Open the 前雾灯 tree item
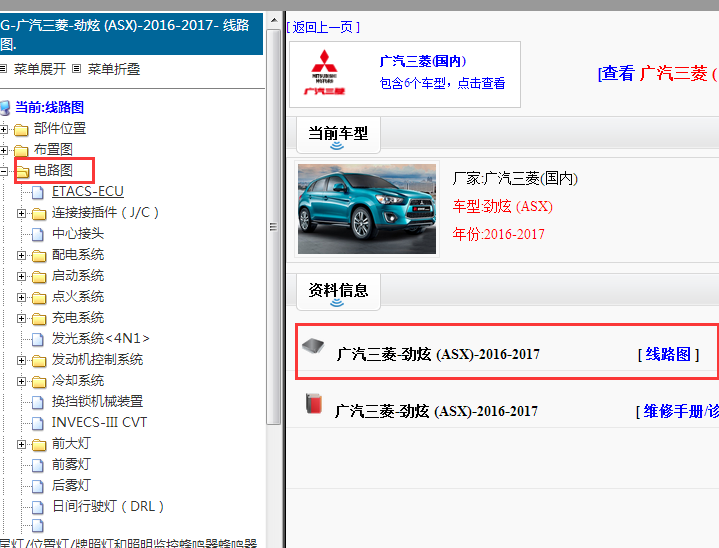Viewport: 719px width, 548px height. (x=71, y=465)
